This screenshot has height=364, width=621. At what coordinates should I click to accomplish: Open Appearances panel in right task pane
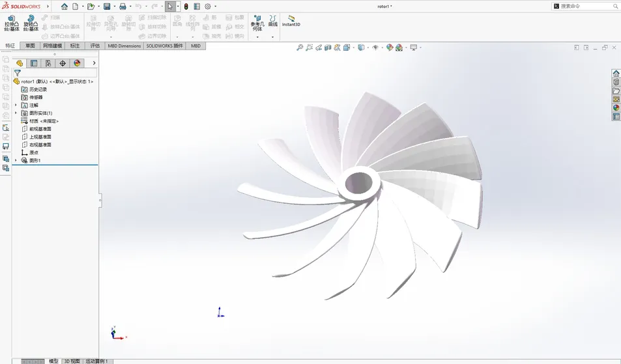coord(616,108)
